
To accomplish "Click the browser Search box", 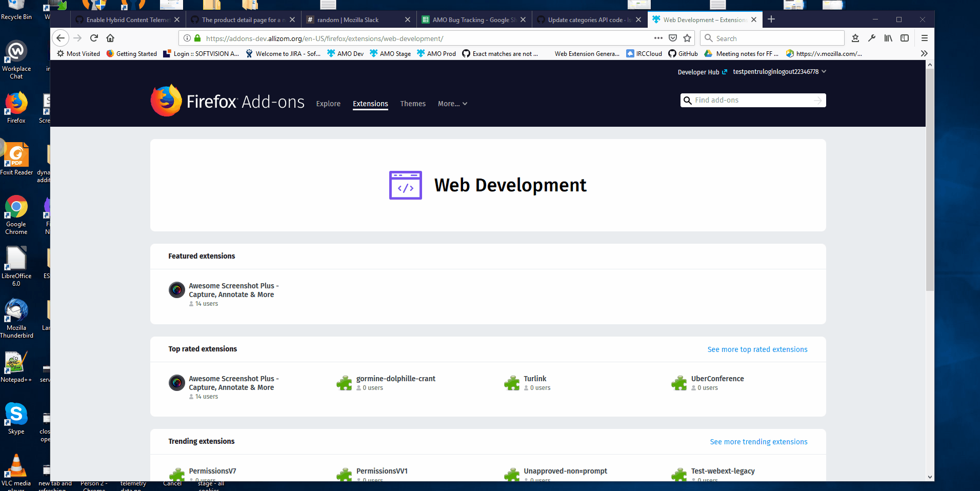I will pos(772,38).
